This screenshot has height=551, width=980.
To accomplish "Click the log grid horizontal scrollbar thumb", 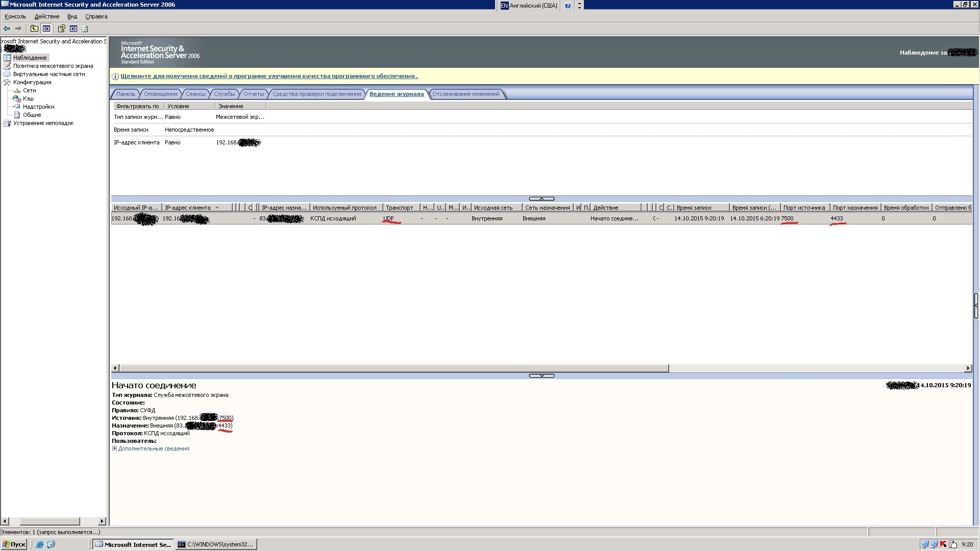I will (394, 368).
